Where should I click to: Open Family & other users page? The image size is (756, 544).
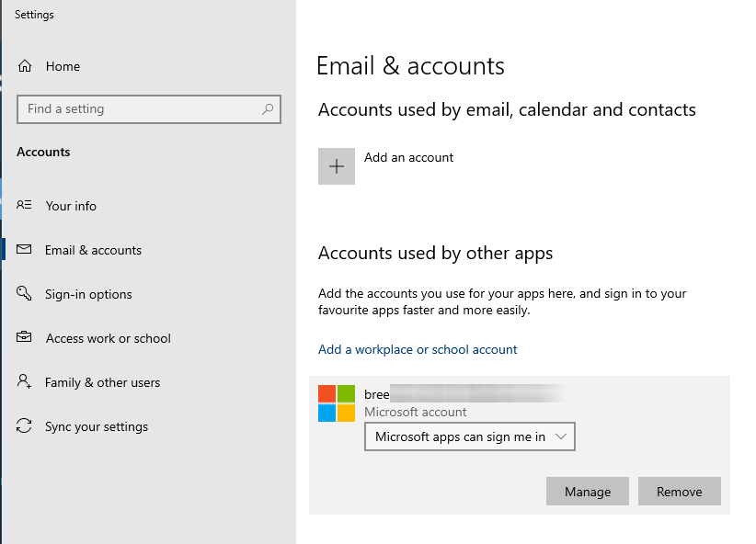pyautogui.click(x=102, y=382)
